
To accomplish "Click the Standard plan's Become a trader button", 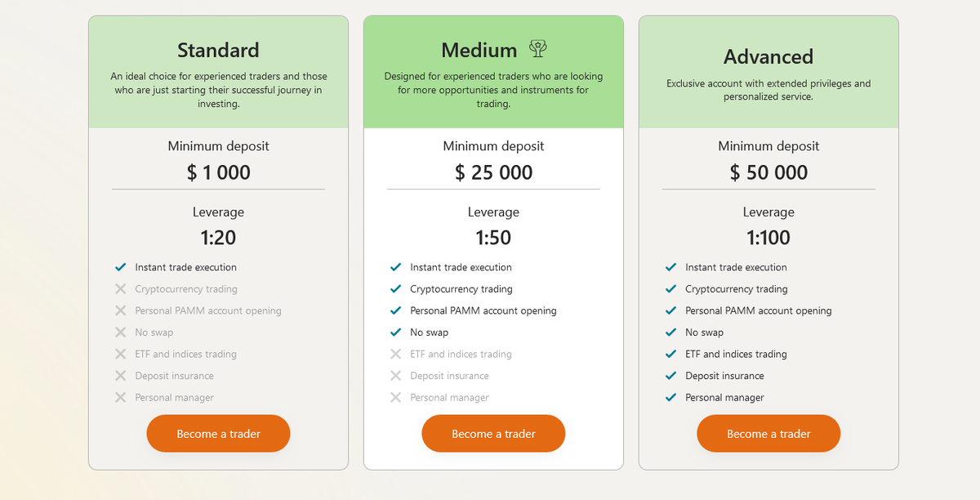I will [218, 434].
